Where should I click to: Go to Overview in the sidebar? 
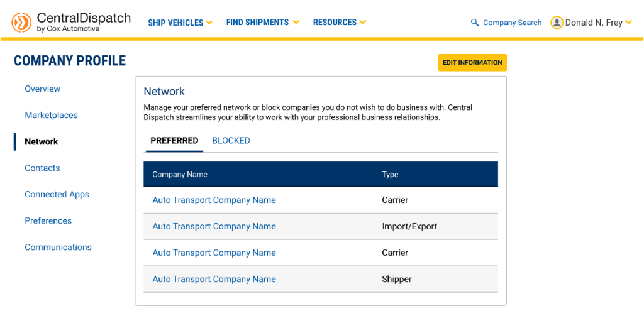tap(43, 89)
